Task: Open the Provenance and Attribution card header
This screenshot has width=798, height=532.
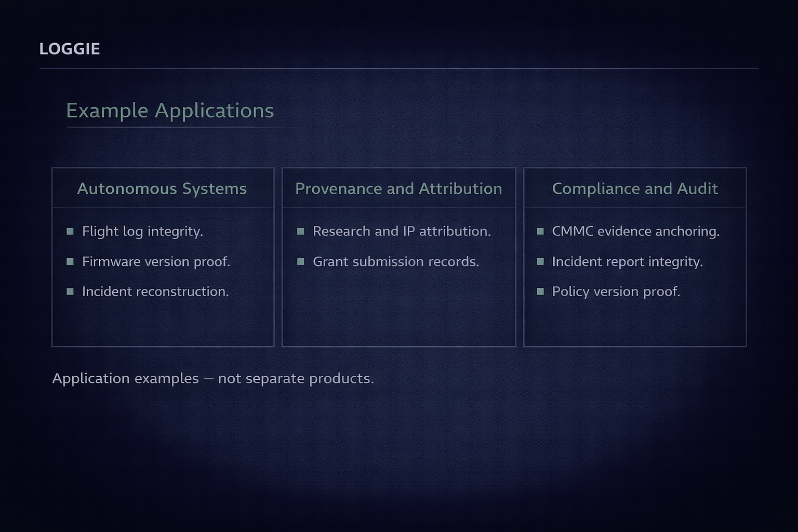Action: [x=398, y=189]
